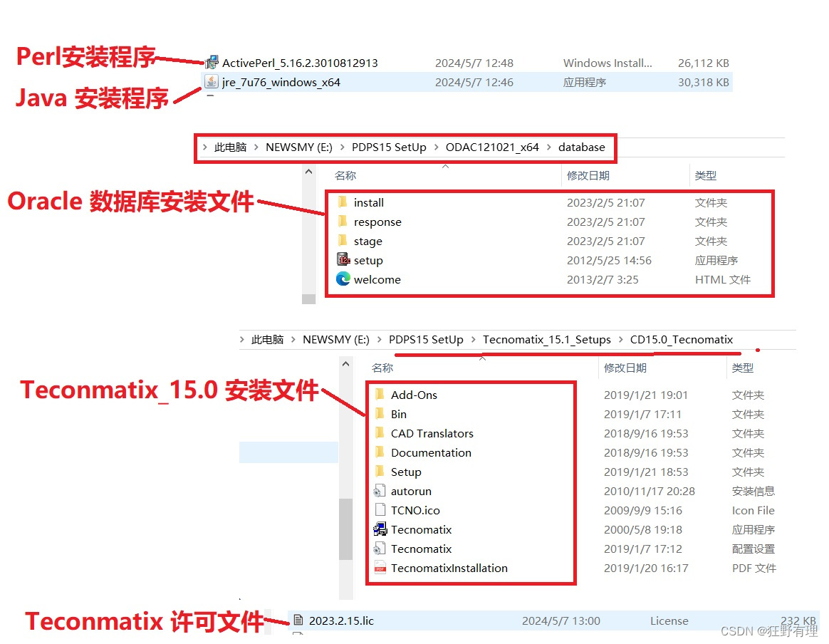Click the welcome HTML Edge icon
Screen dimensions: 829x644
(x=343, y=279)
